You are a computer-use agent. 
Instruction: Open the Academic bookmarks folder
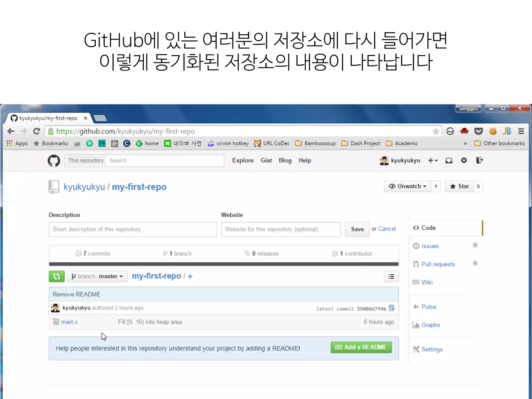(x=402, y=143)
